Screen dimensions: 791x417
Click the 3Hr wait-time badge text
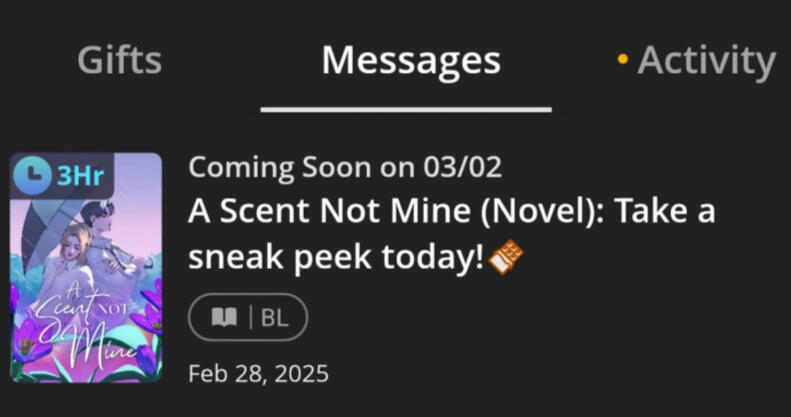coord(80,176)
